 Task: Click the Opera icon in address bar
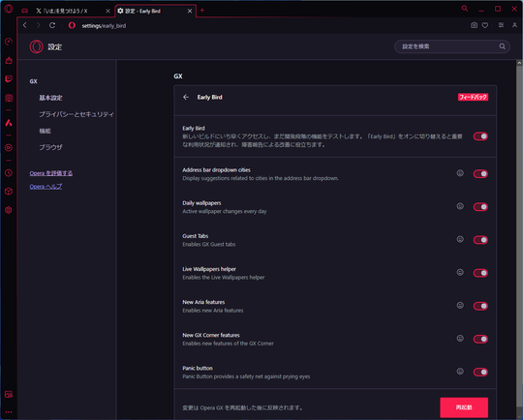[72, 25]
